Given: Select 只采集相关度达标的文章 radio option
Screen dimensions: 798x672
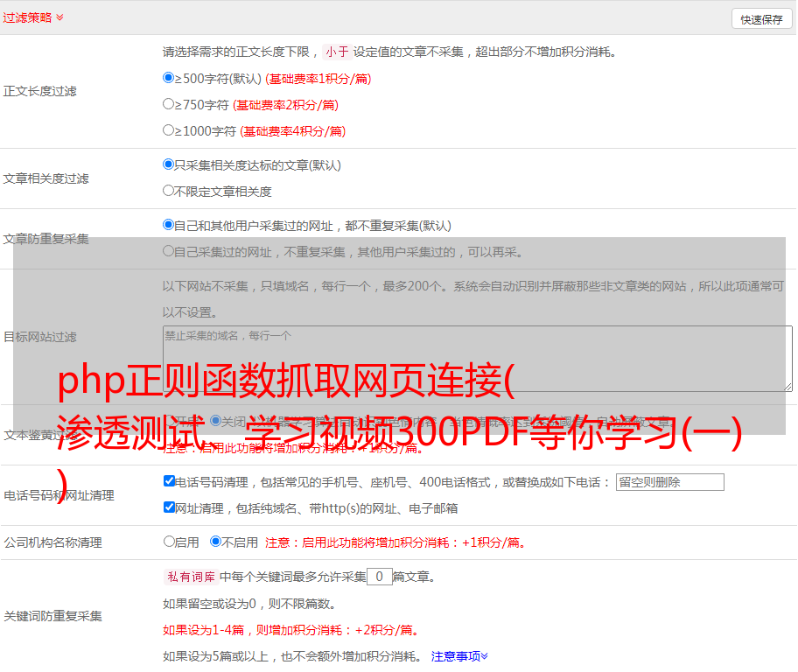Looking at the screenshot, I should (x=168, y=164).
